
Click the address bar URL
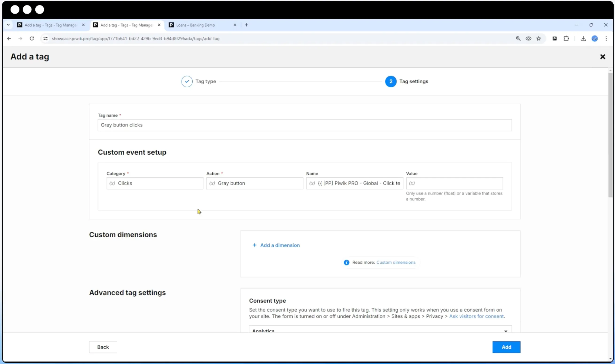(135, 39)
